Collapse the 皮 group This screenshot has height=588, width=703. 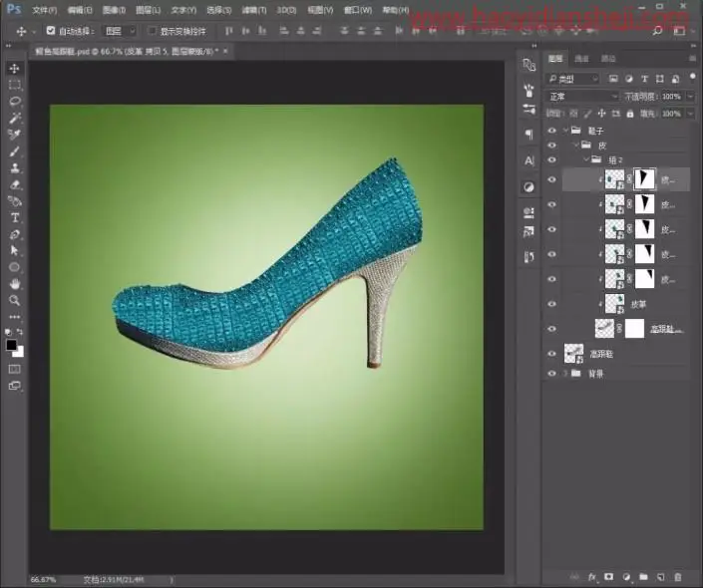point(575,146)
